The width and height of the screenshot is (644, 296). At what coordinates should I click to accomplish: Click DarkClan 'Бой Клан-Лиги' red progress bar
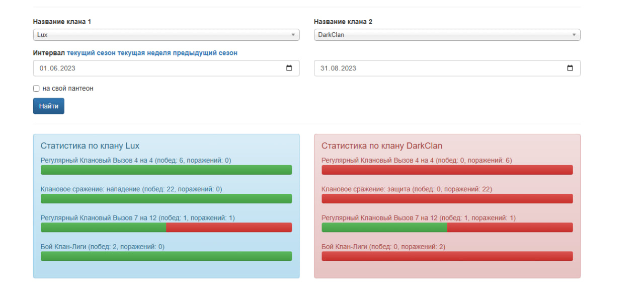coord(447,256)
